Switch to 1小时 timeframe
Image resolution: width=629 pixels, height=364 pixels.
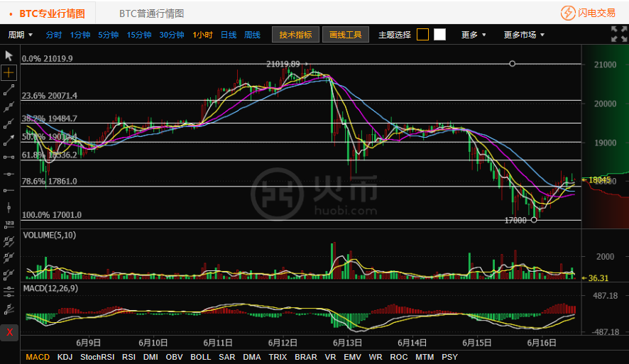click(x=202, y=35)
